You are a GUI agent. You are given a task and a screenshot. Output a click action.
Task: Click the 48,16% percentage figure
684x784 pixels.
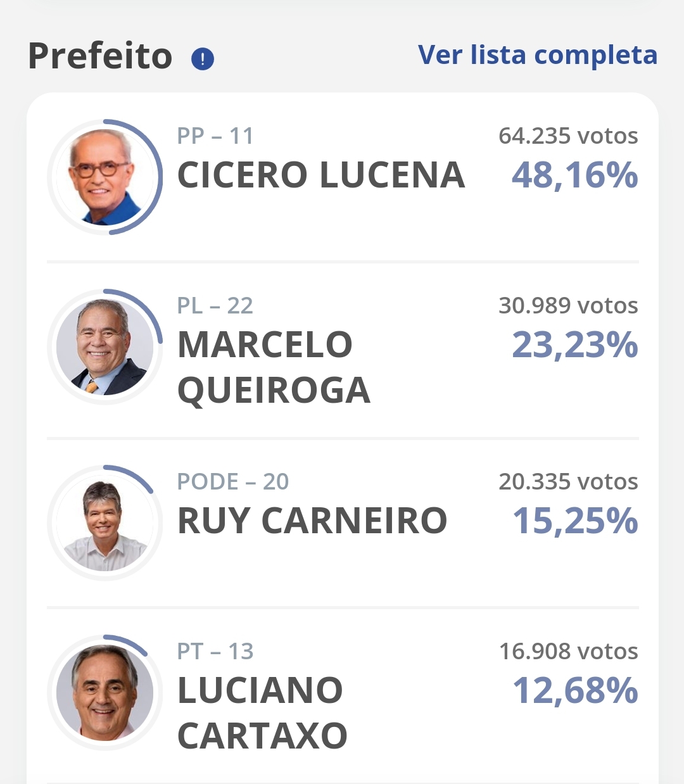tap(574, 175)
